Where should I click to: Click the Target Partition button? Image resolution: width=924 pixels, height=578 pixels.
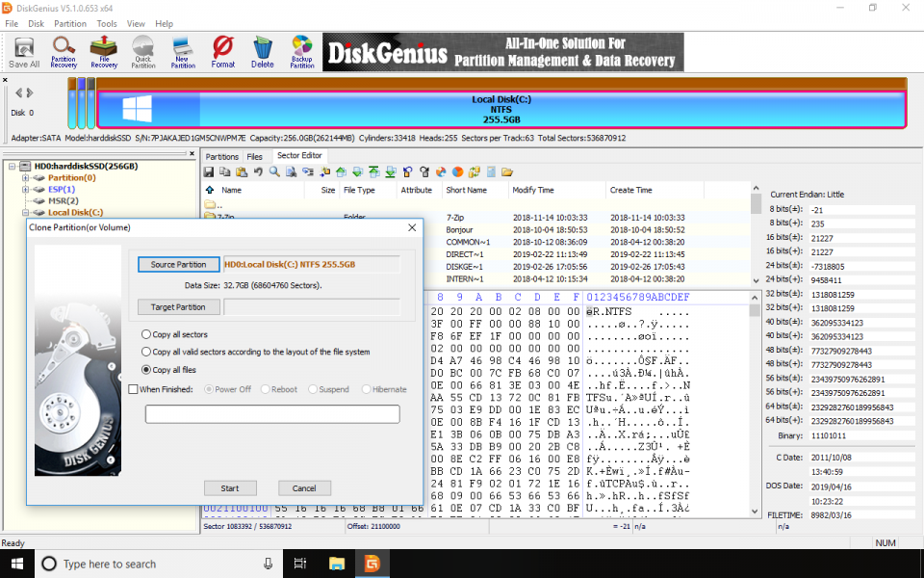click(x=179, y=306)
